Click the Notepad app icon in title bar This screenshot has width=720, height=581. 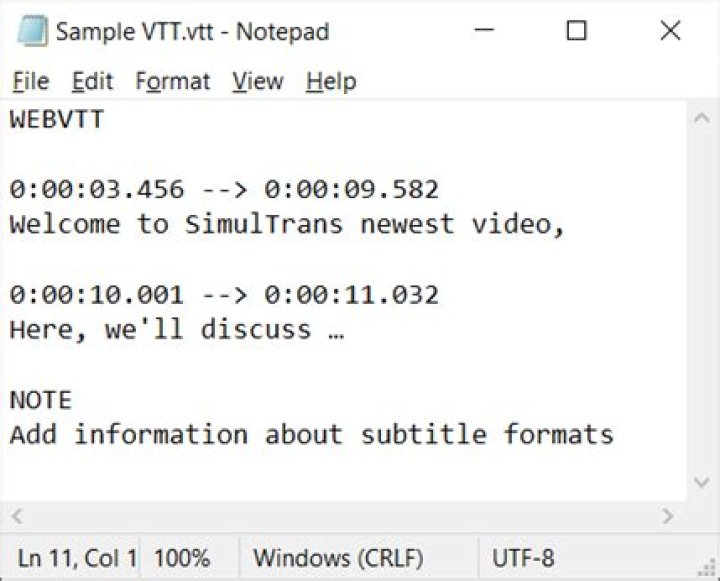point(32,31)
